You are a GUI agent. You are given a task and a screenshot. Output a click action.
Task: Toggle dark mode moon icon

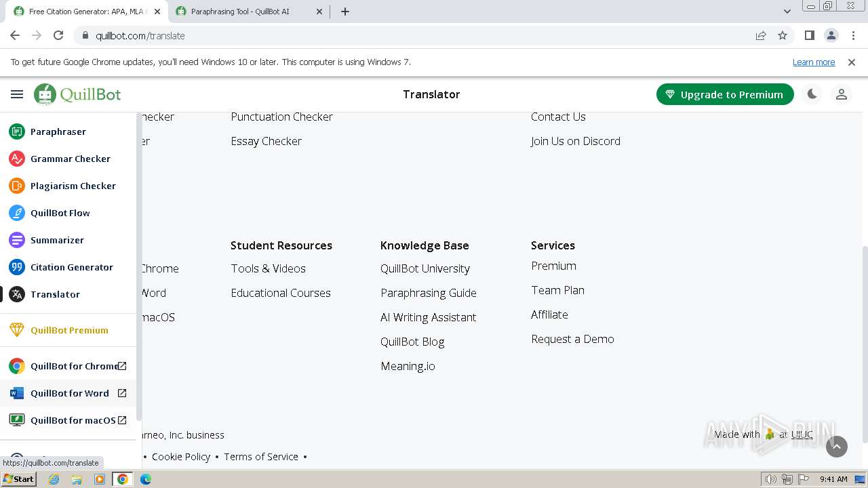tap(812, 95)
